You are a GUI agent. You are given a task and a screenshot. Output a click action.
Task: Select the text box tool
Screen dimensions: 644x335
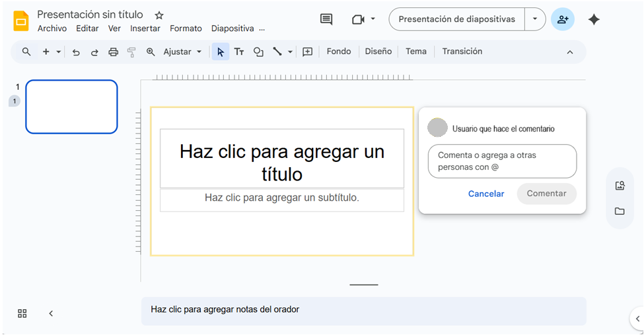(x=239, y=52)
